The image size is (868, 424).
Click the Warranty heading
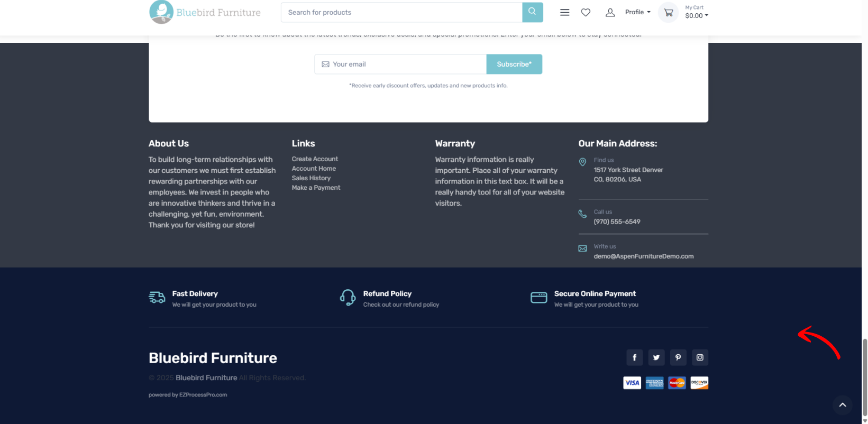tap(455, 143)
